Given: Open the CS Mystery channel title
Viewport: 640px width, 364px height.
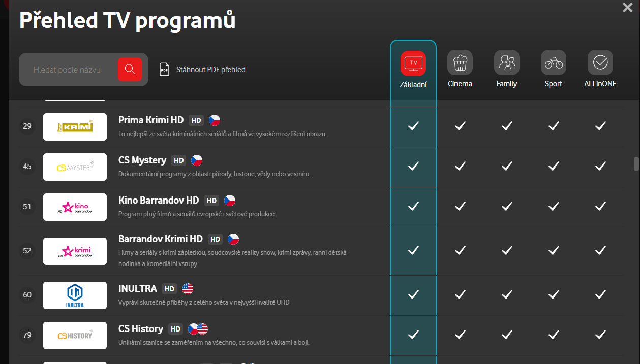Looking at the screenshot, I should pyautogui.click(x=142, y=160).
